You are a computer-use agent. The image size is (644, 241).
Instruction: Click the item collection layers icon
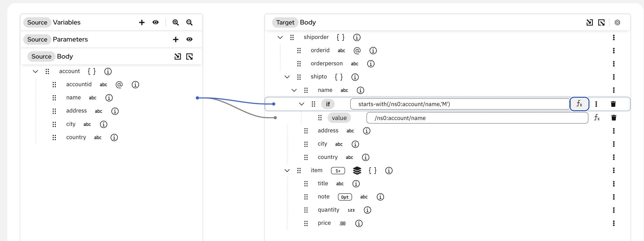[x=357, y=171]
